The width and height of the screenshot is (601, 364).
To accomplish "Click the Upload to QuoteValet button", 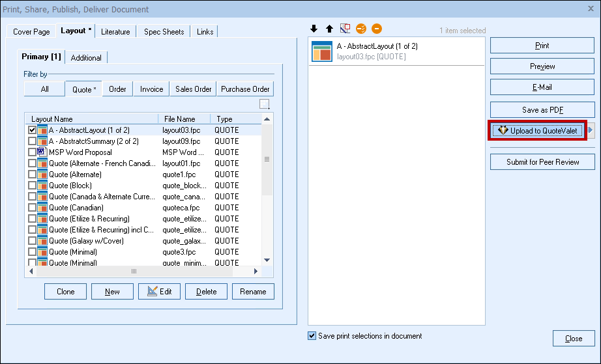I will (538, 130).
